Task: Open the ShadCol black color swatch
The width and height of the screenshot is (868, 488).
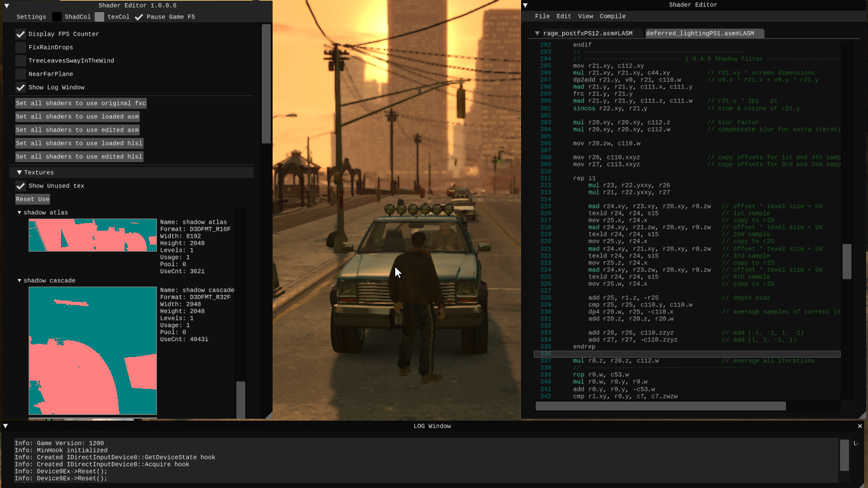Action: click(57, 17)
